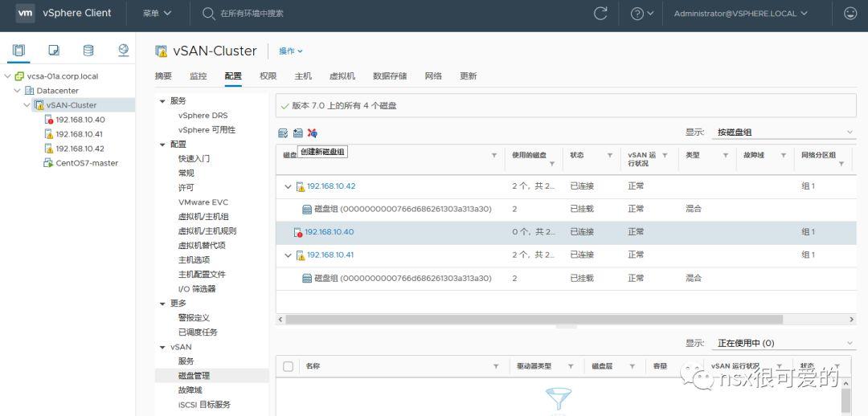Viewport: 868px width, 416px height.
Task: Collapse the 192.168.10.42 disk group row
Action: (x=288, y=186)
